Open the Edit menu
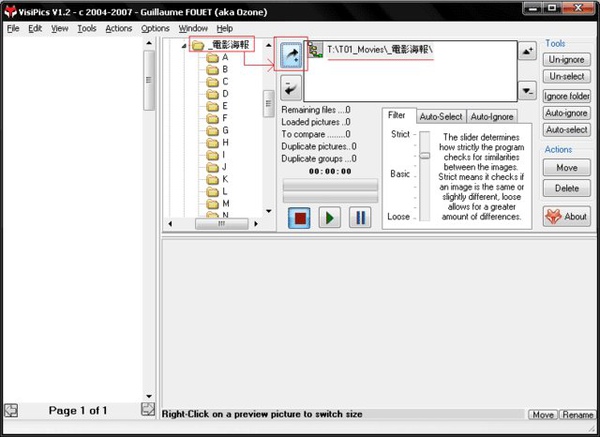 click(x=35, y=28)
